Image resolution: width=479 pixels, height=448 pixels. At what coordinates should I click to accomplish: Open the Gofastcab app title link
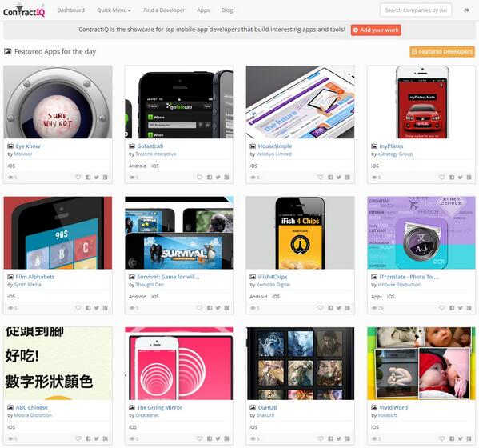coord(150,146)
